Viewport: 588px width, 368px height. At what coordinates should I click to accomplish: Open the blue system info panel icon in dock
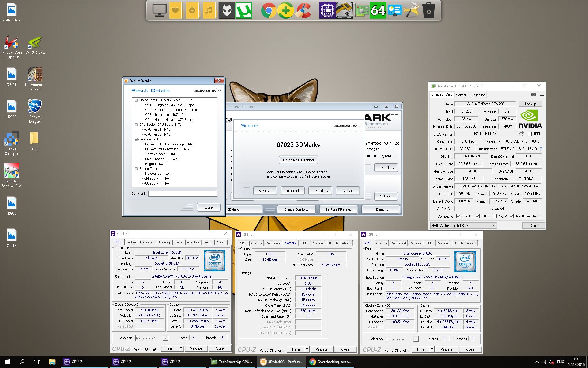395,10
